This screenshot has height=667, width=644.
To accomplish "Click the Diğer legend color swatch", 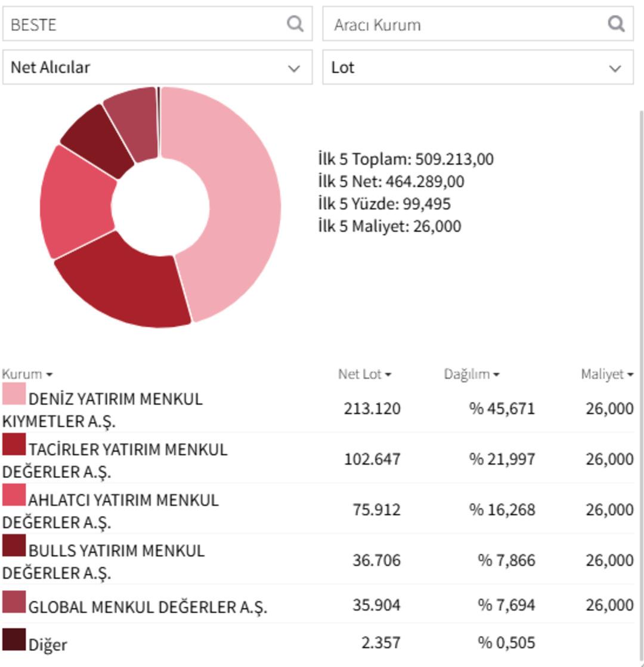I will pos(14,640).
